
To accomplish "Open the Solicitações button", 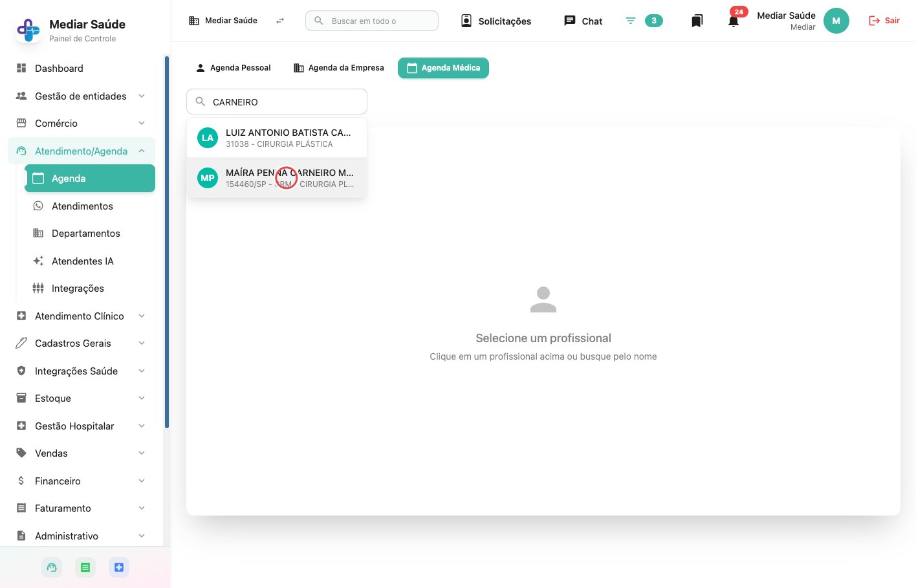I will point(496,21).
